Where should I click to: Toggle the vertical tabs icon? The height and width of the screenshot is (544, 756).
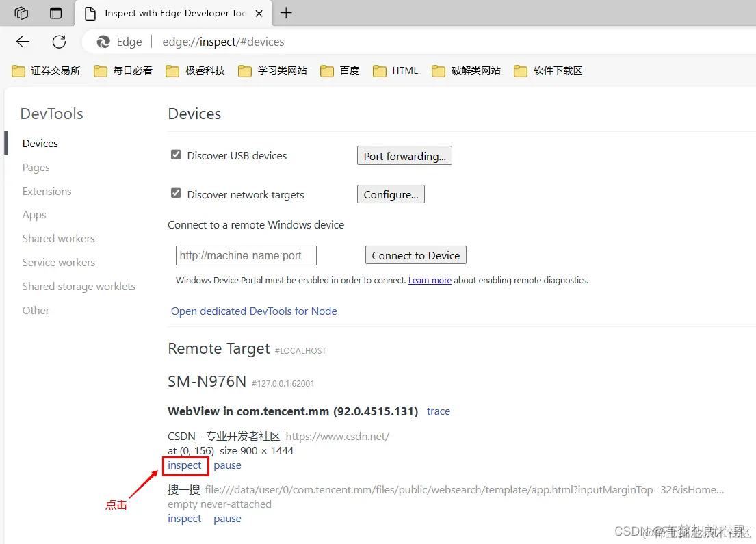pyautogui.click(x=56, y=13)
